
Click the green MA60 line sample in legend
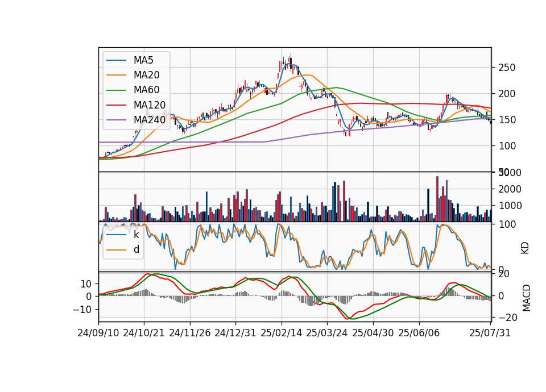click(x=116, y=90)
